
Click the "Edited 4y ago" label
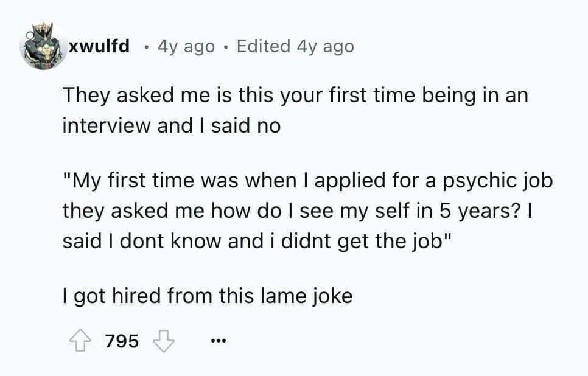295,46
